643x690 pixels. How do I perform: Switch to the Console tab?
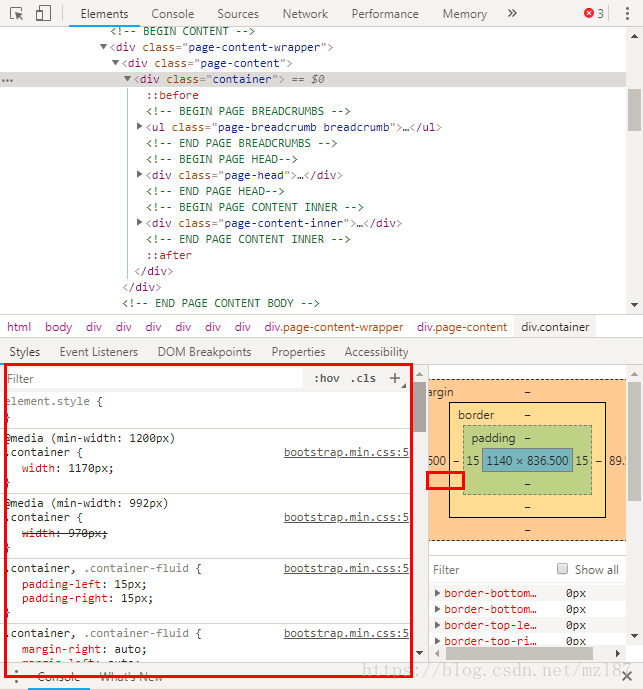(173, 14)
